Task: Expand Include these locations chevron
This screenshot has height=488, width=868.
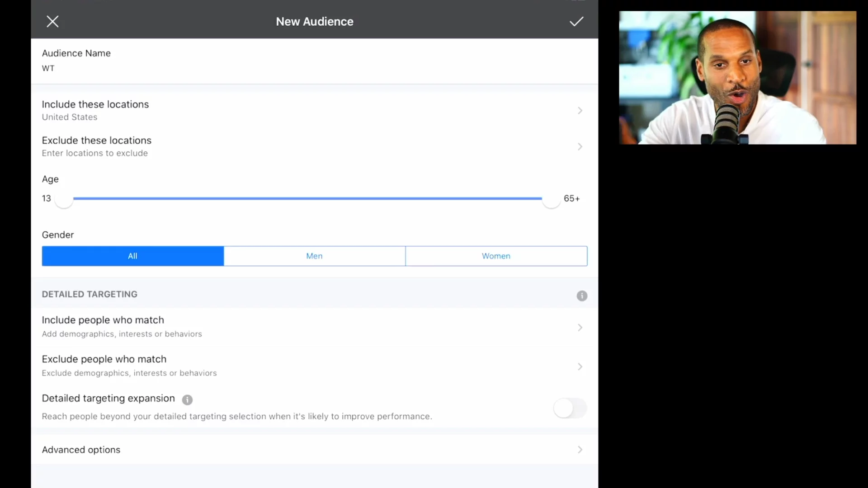Action: (580, 111)
